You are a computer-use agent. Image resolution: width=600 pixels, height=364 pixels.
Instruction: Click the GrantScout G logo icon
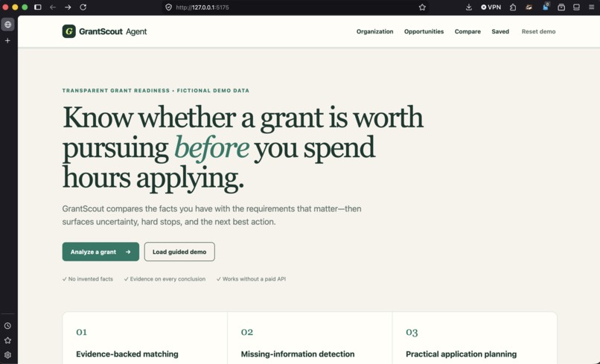(69, 31)
